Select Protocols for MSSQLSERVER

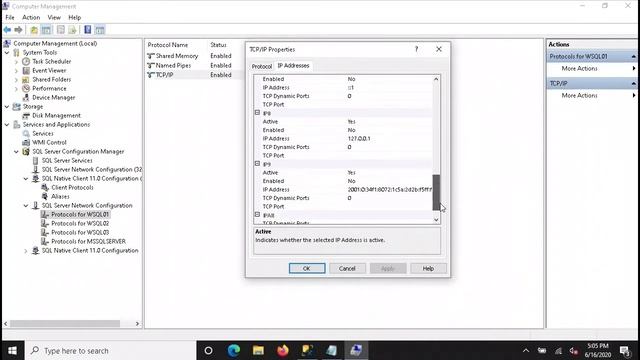click(x=88, y=241)
